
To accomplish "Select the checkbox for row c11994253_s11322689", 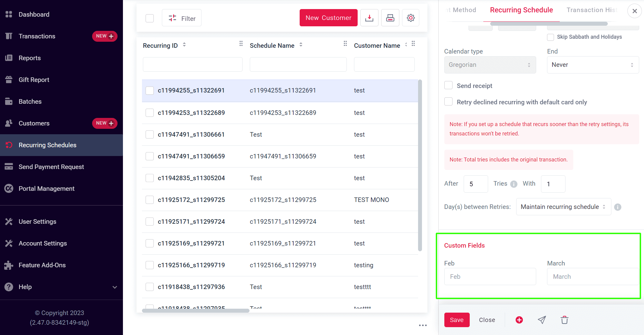I will point(150,112).
